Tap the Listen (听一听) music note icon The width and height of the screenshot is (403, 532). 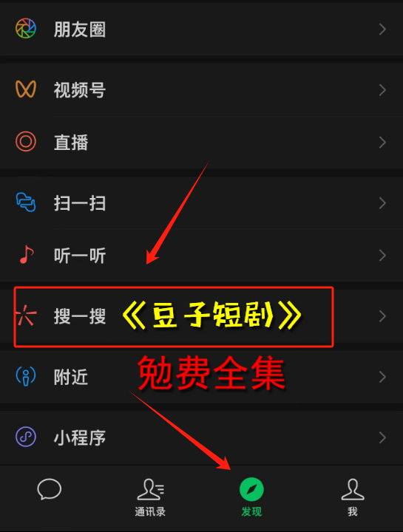(26, 255)
